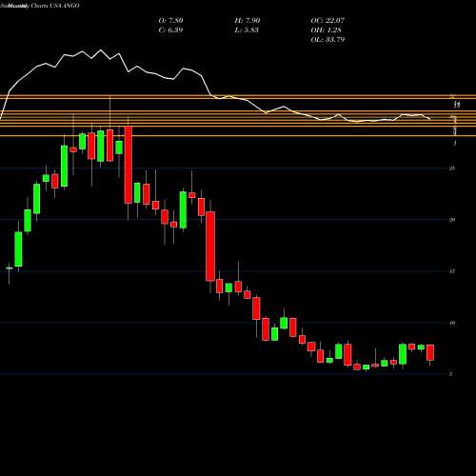Click the low price value L: 5.83
Viewport: 476px width, 476px height.
(247, 30)
